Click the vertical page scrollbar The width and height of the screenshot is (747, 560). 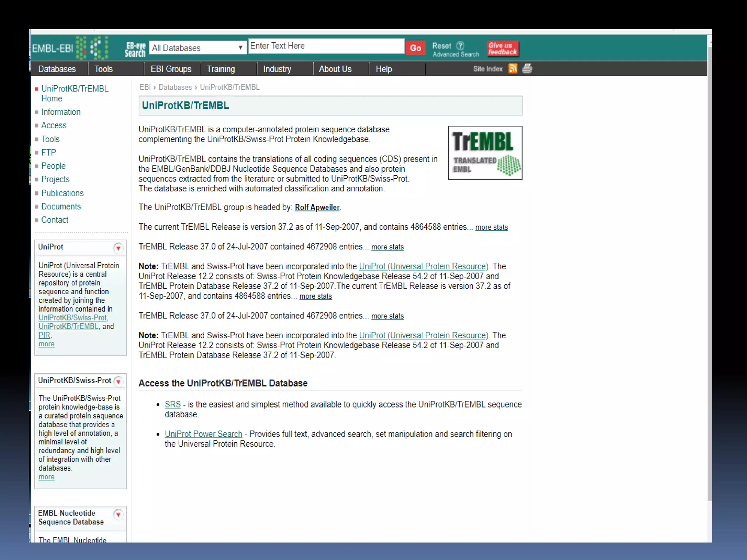point(709,273)
